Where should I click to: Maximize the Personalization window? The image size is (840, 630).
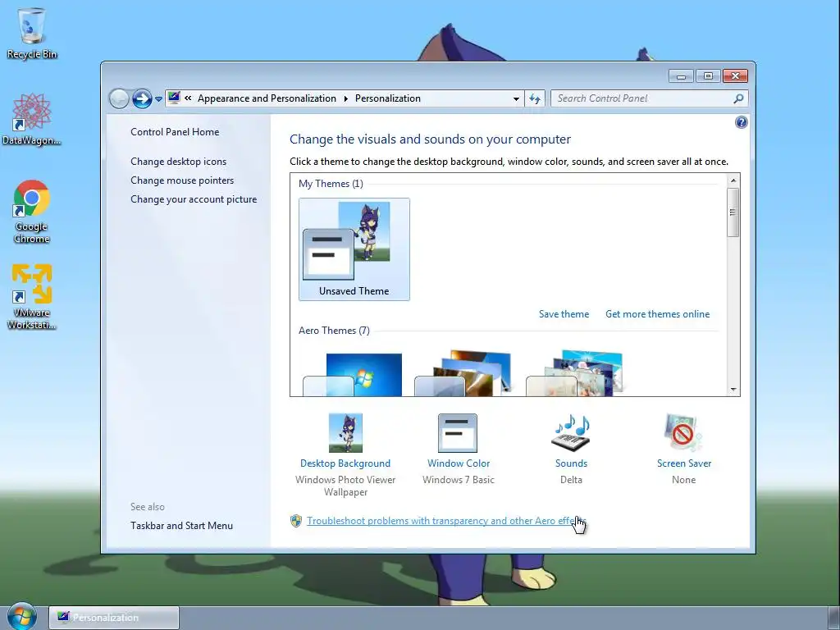[708, 76]
